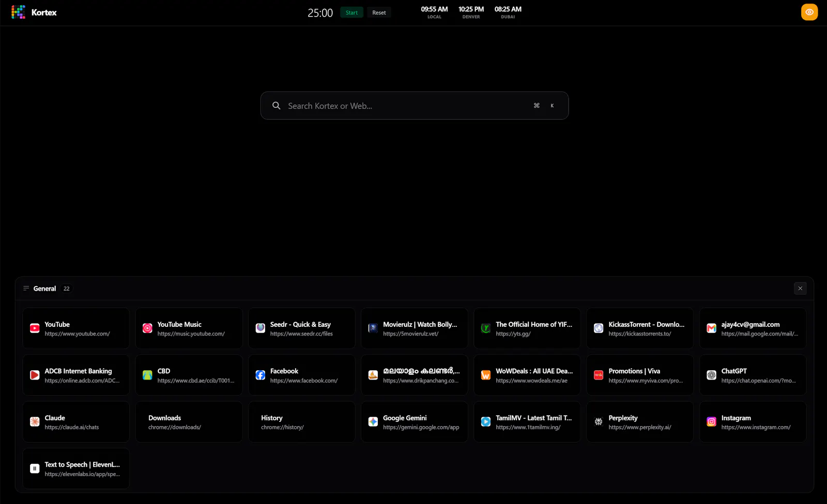
Task: Collapse the General group list icon
Action: [26, 288]
